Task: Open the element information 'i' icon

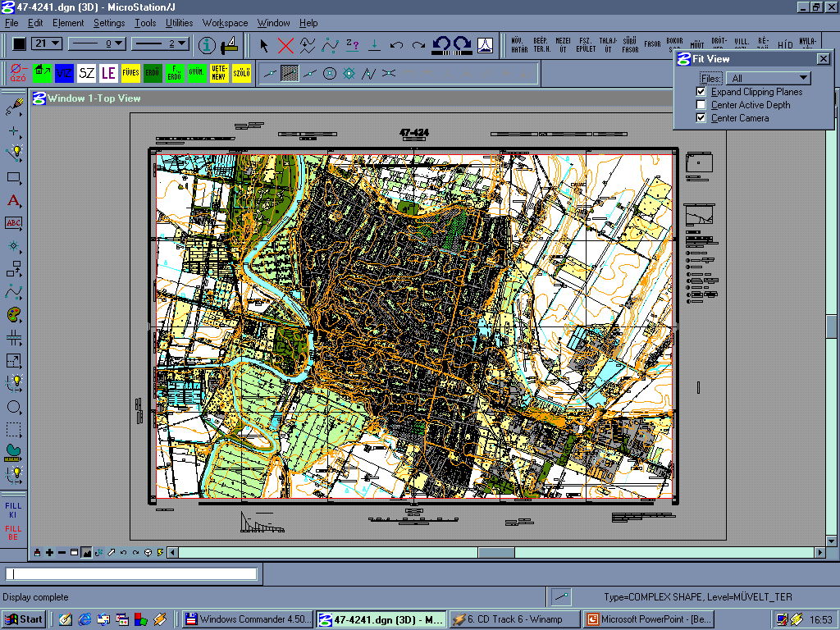Action: (208, 45)
